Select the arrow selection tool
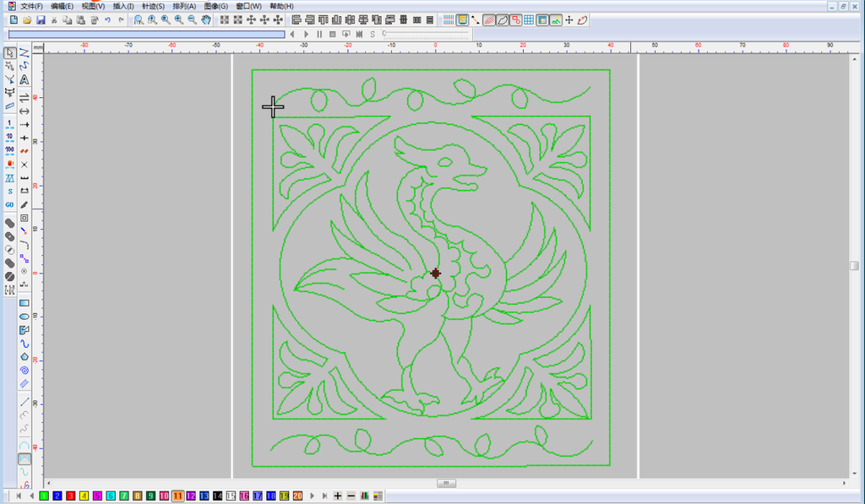This screenshot has width=865, height=504. [8, 52]
